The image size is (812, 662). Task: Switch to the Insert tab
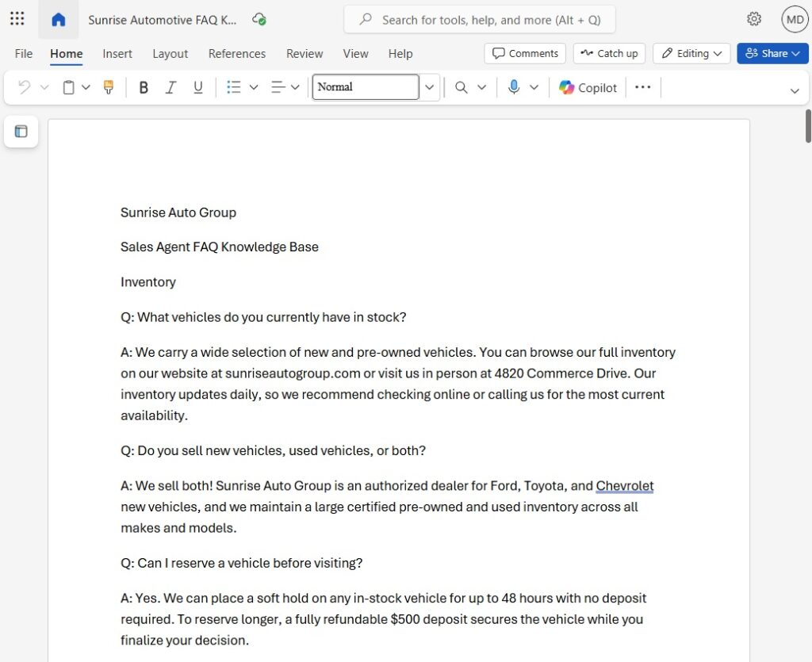click(117, 53)
